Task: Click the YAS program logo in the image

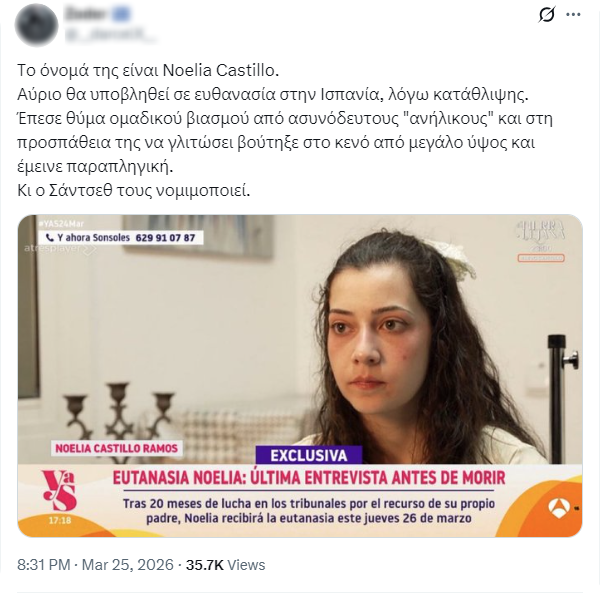Action: (x=59, y=490)
